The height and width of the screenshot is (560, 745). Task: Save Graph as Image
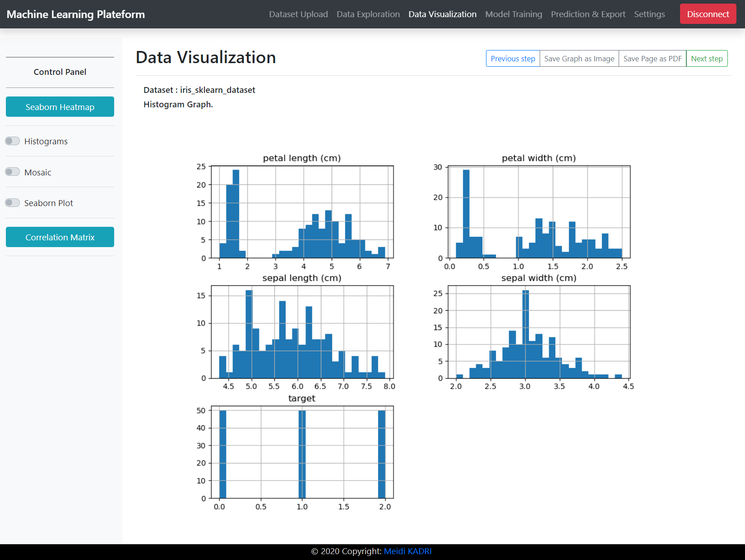(x=579, y=59)
